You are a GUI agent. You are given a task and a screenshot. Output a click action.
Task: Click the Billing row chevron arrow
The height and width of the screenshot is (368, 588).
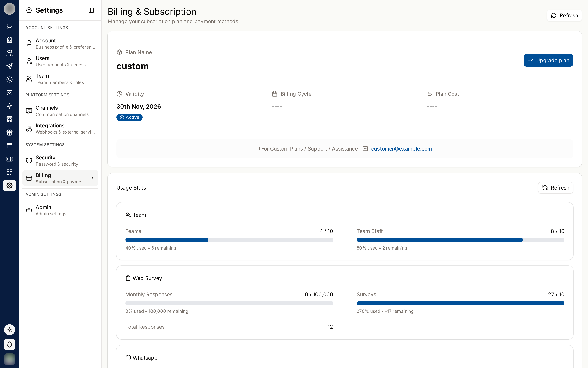93,178
